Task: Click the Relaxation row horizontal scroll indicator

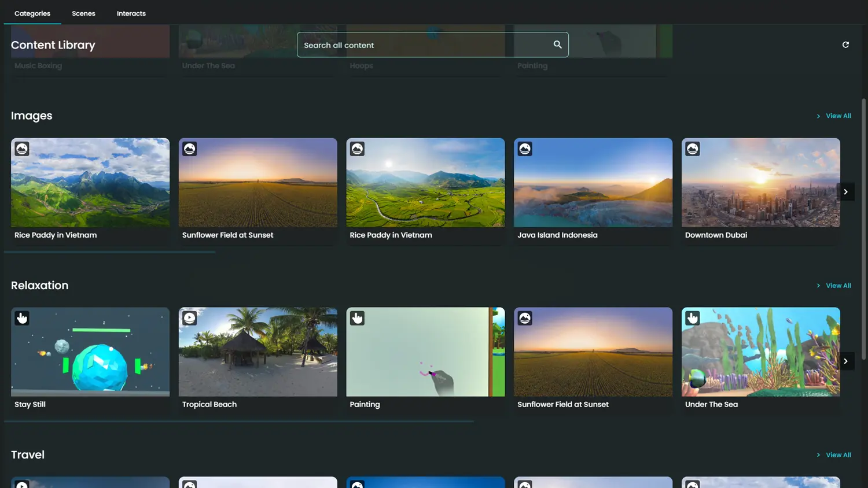Action: [x=238, y=422]
